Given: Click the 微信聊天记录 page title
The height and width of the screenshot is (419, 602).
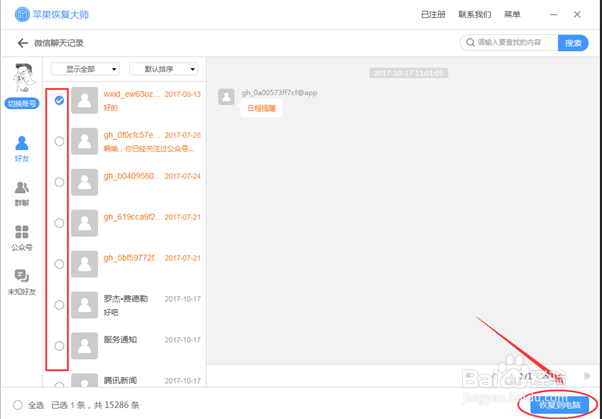Looking at the screenshot, I should 59,43.
